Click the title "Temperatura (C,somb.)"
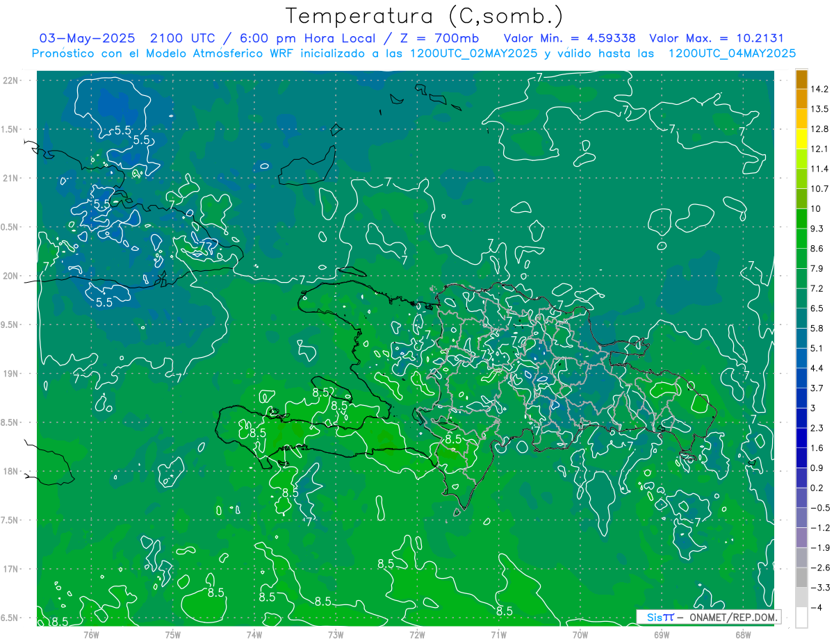834x644 pixels. tap(425, 16)
